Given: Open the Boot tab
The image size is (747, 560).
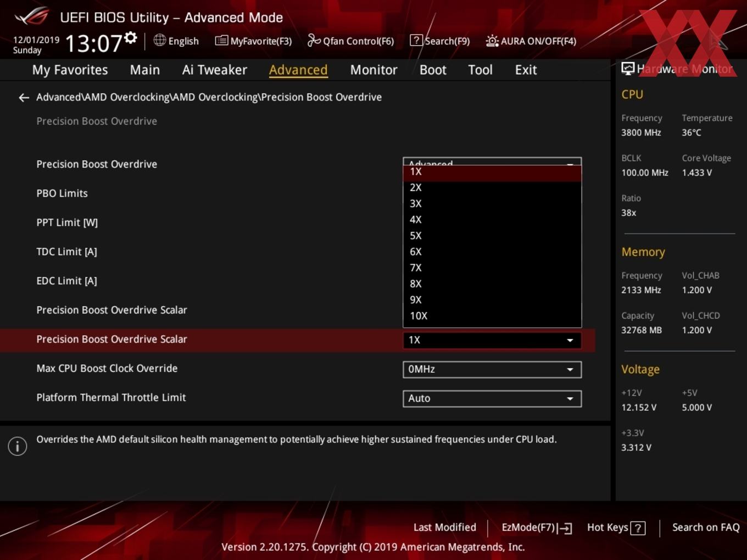Looking at the screenshot, I should coord(433,70).
